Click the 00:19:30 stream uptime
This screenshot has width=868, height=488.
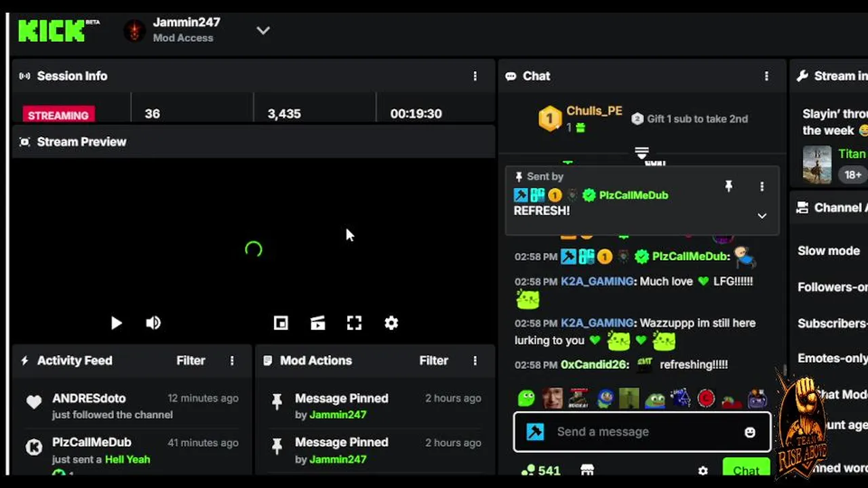coord(416,114)
